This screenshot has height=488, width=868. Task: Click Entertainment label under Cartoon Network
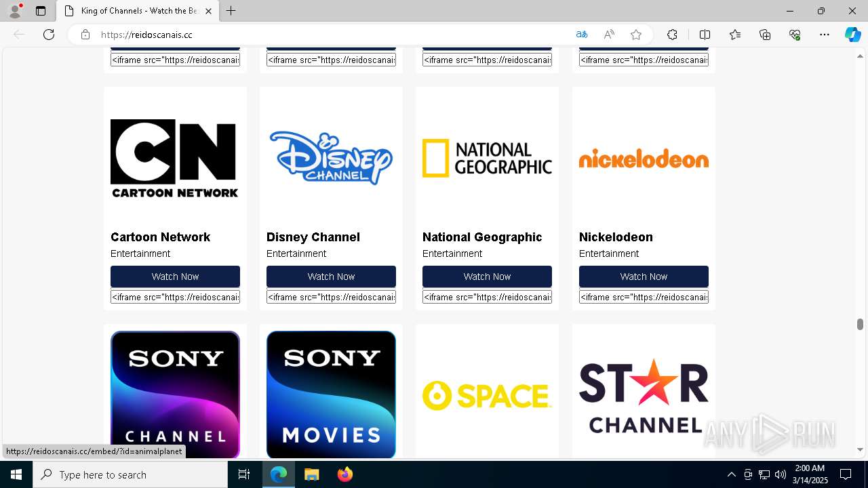[140, 253]
